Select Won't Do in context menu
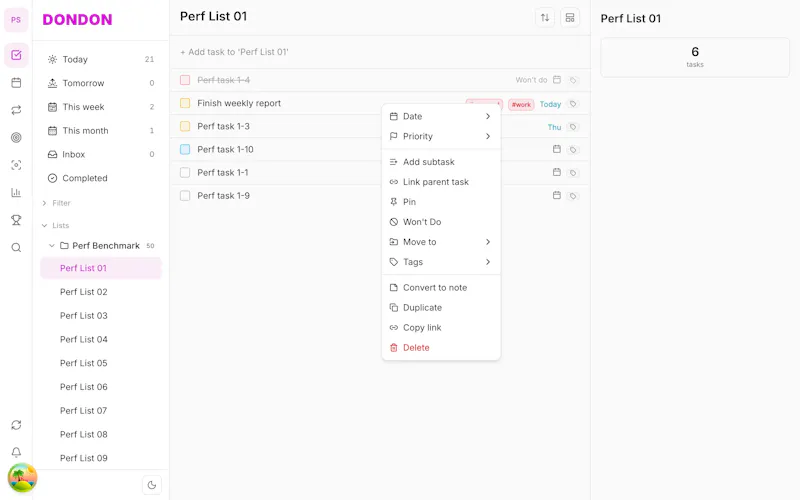This screenshot has height=500, width=800. (441, 222)
